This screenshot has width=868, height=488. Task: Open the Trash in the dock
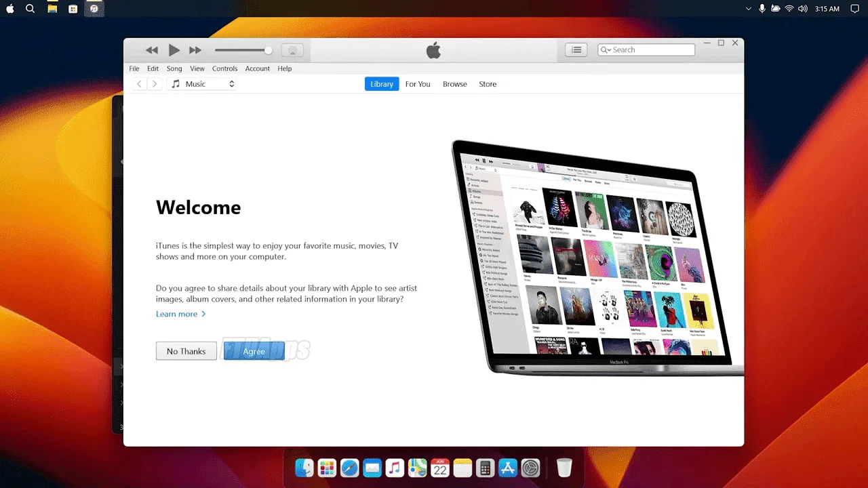point(564,468)
